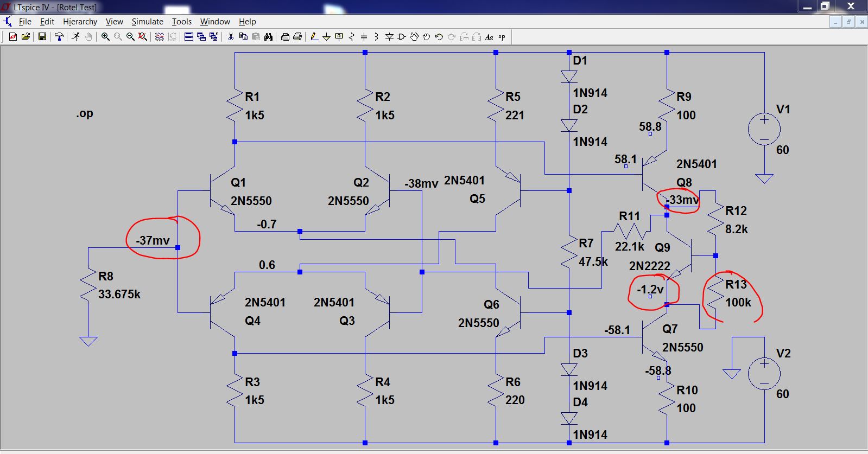Image resolution: width=868 pixels, height=454 pixels.
Task: Open a file with the folder icon
Action: point(26,37)
